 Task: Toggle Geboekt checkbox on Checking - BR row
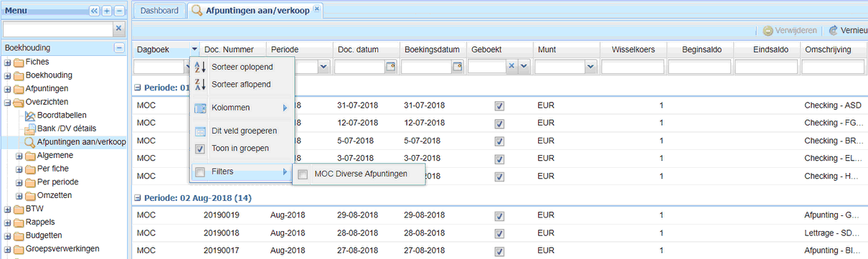pos(499,141)
